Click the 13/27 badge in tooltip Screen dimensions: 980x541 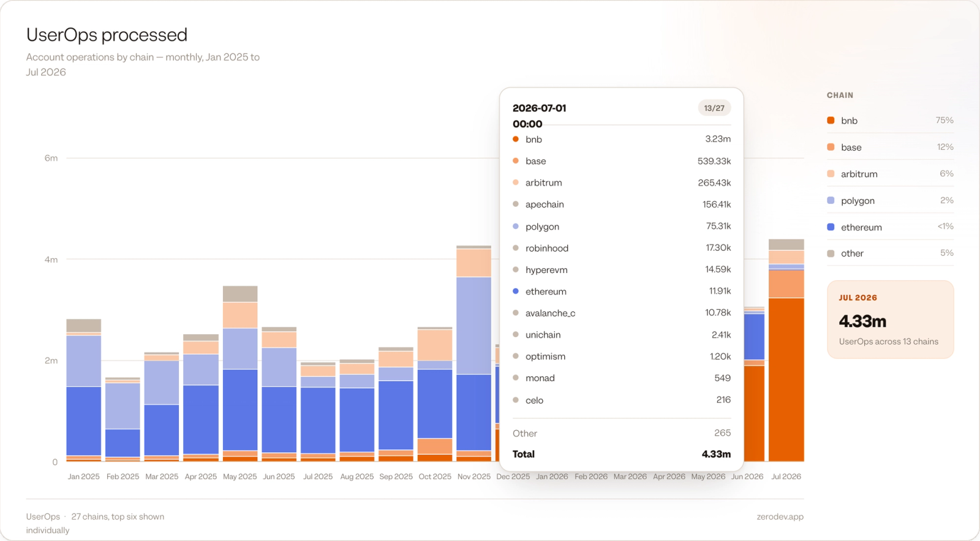(x=714, y=108)
